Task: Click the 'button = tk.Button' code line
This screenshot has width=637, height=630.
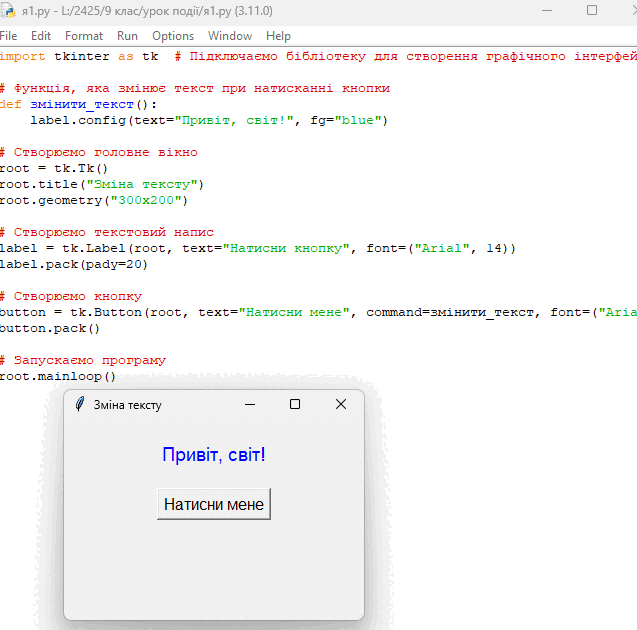Action: 318,312
